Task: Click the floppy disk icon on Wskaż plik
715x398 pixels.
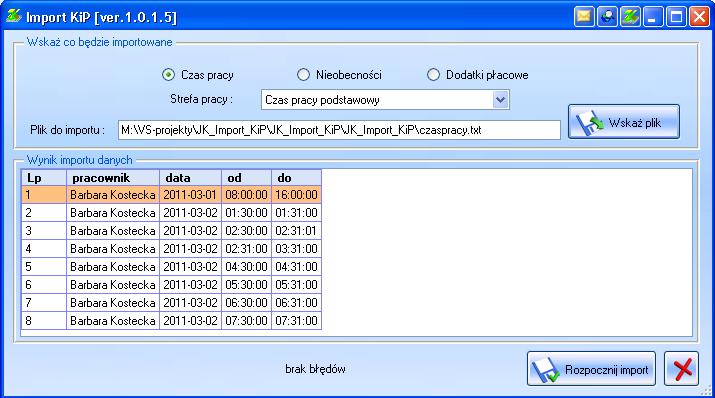Action: click(x=589, y=122)
